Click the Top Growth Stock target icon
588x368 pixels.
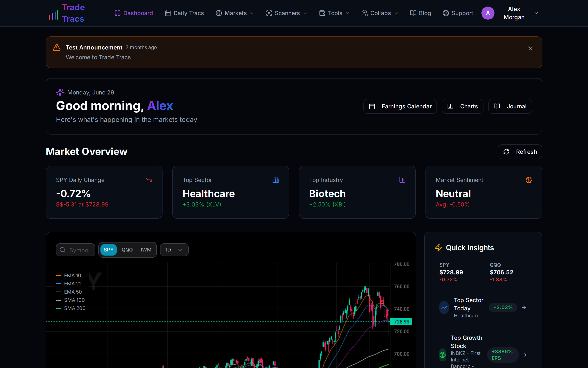443,355
